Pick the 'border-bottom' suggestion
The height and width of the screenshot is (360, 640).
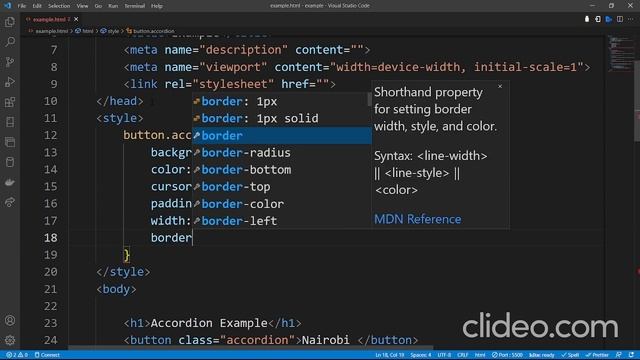click(282, 170)
